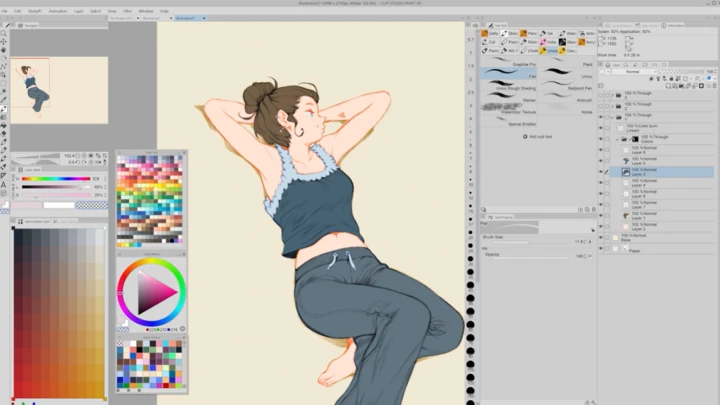Click the hue H slider
This screenshot has width=720, height=405.
[x=56, y=179]
